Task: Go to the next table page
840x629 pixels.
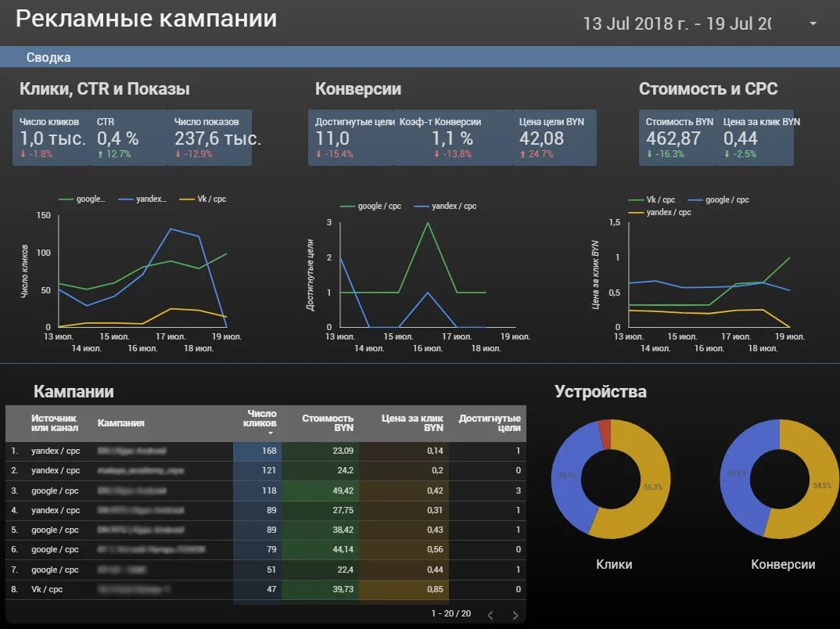Action: click(x=515, y=614)
